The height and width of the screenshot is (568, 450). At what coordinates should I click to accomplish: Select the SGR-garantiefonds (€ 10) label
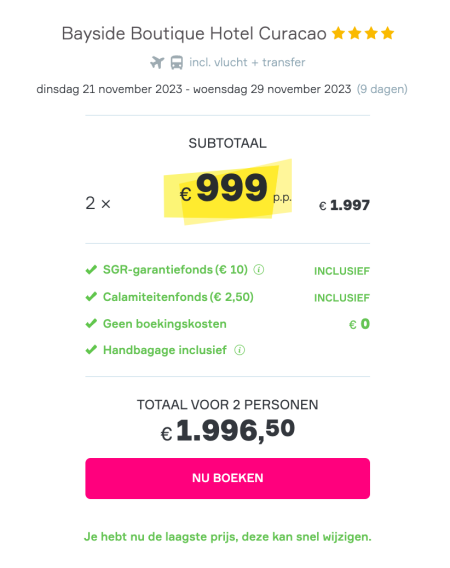[x=175, y=270]
